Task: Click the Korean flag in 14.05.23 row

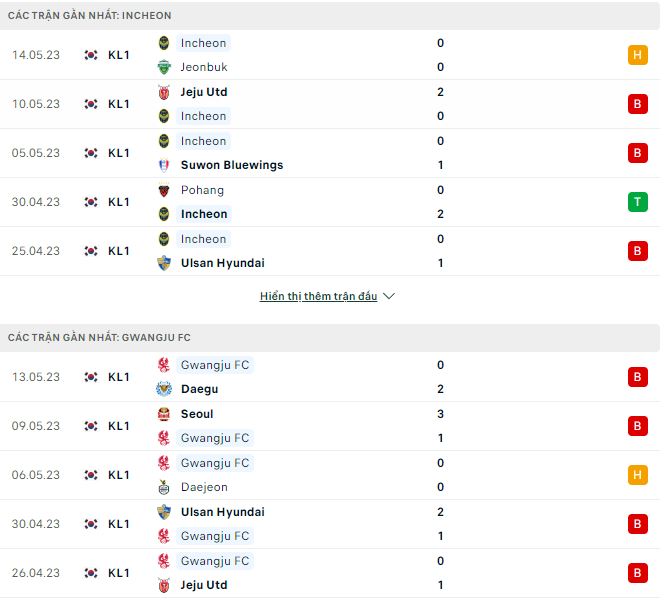Action: 91,55
